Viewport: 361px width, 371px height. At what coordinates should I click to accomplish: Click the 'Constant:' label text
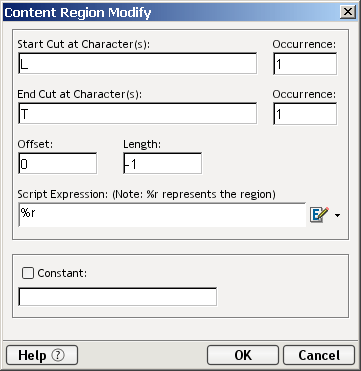coord(62,273)
